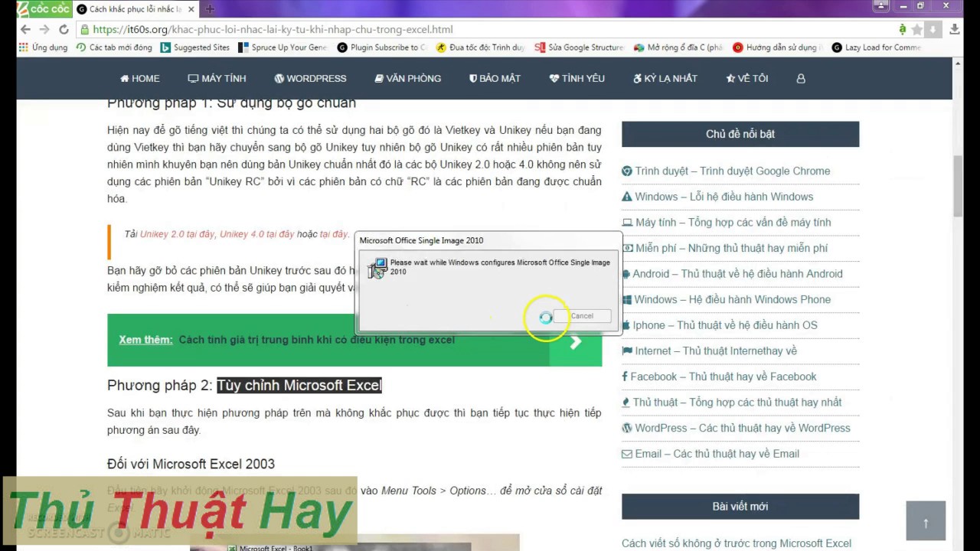Open 'Hướng dẫn sử dụng' bookmark
The height and width of the screenshot is (551, 980).
click(777, 47)
